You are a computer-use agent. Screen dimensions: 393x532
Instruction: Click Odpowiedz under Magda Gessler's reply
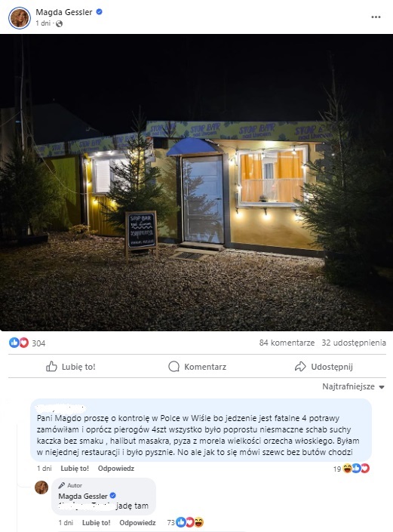[137, 523]
